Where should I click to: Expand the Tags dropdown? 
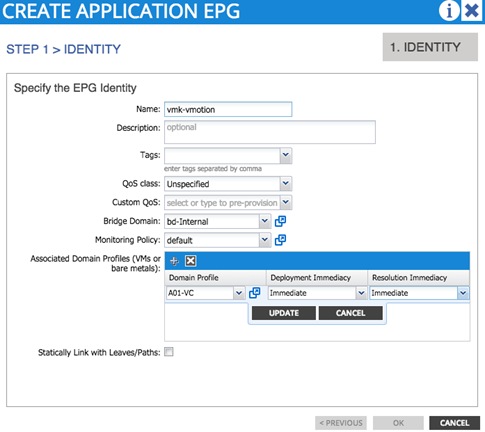pos(286,155)
